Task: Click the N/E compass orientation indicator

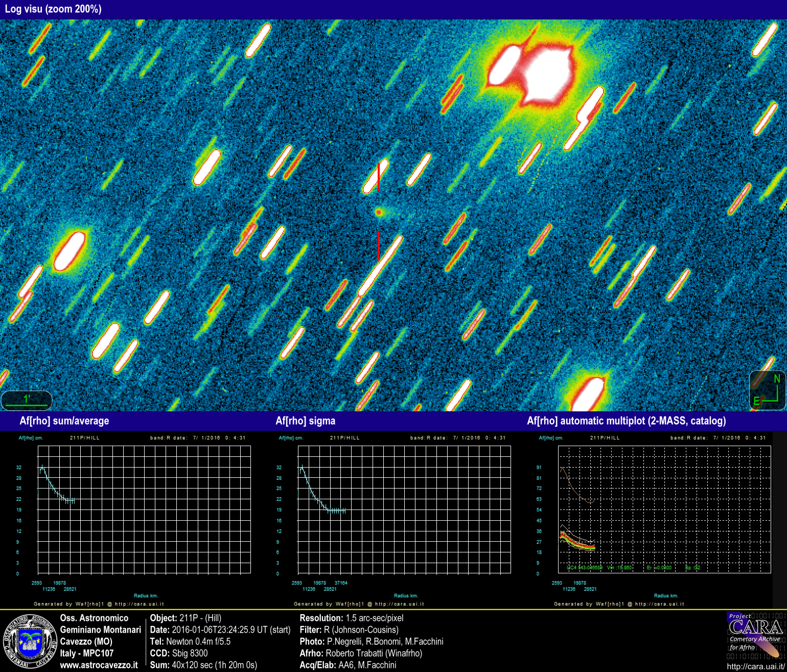Action: pyautogui.click(x=768, y=391)
